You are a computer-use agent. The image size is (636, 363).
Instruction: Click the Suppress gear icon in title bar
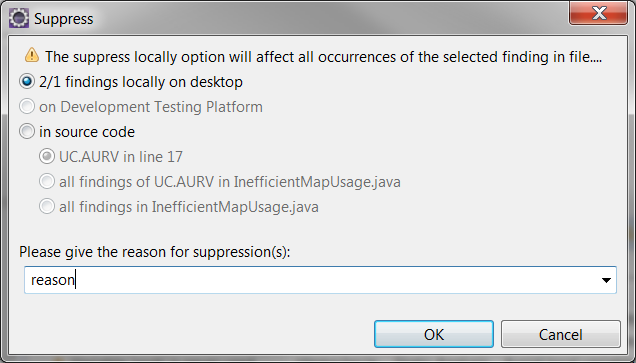[19, 18]
